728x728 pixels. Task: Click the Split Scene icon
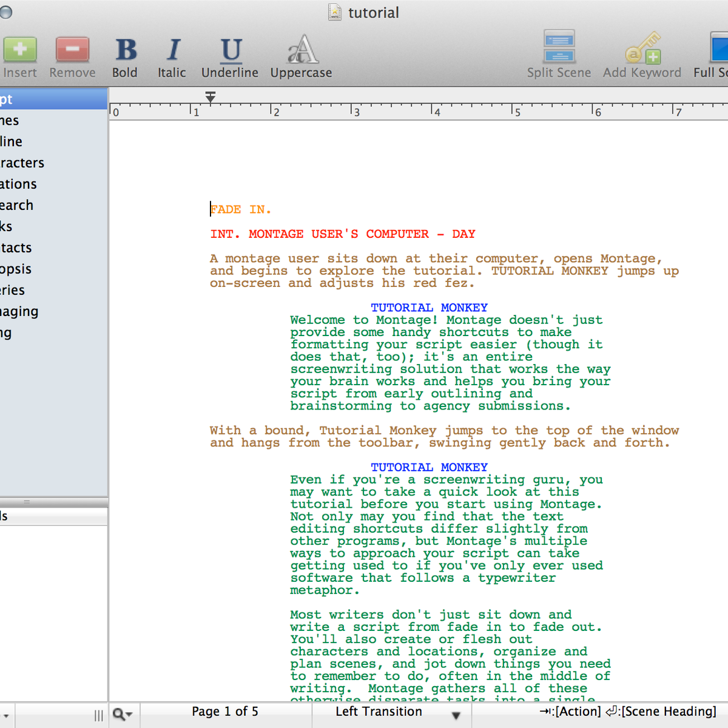(x=559, y=47)
